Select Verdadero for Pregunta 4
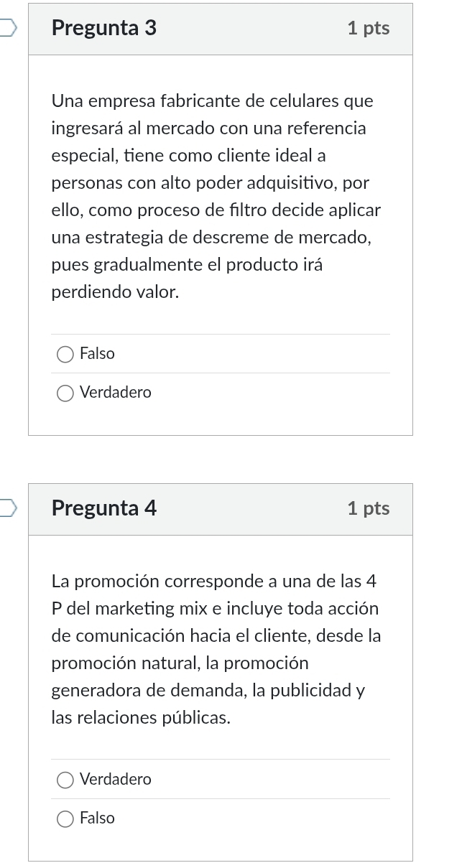The width and height of the screenshot is (462, 868). [x=65, y=780]
